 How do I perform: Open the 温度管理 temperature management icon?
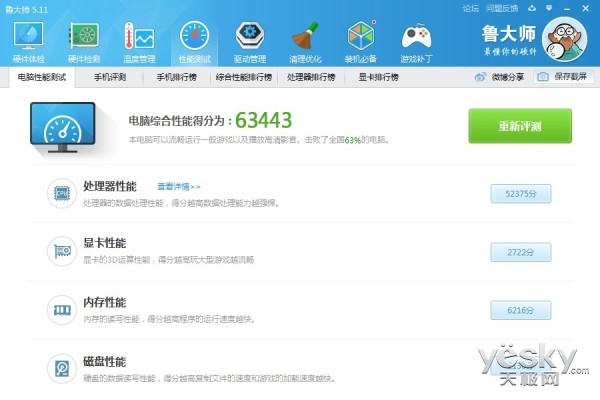point(139,42)
